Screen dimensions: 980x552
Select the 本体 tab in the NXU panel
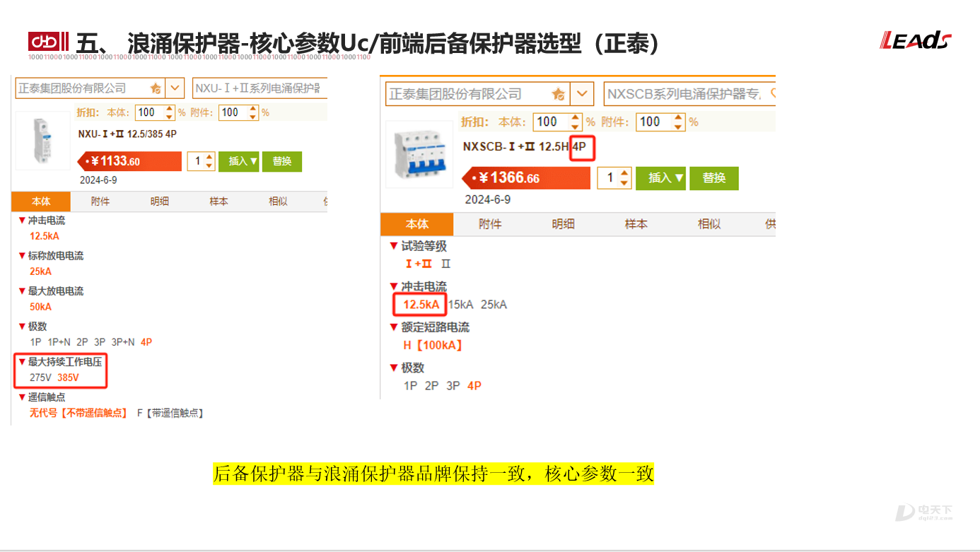41,201
